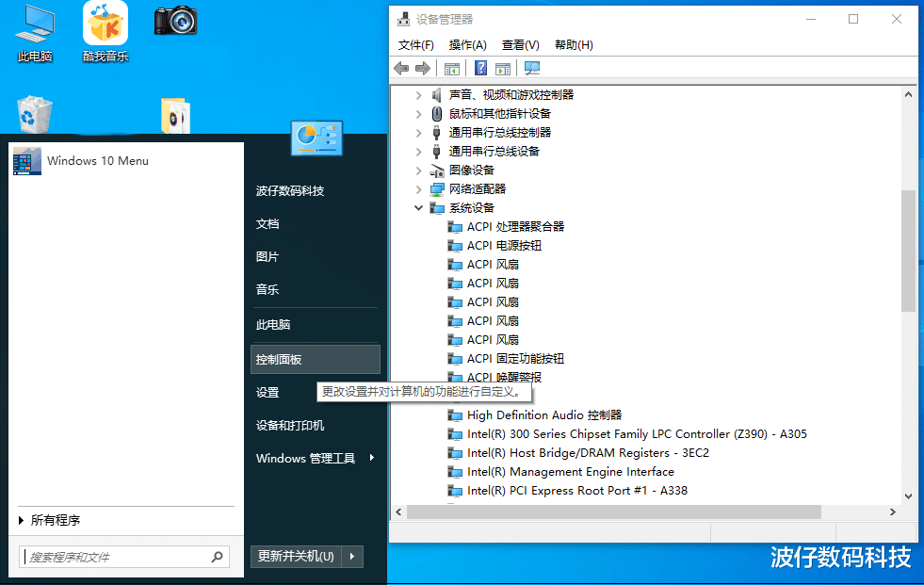Image resolution: width=924 pixels, height=585 pixels.
Task: Click the scan for hardware changes monitor icon
Action: click(x=531, y=69)
